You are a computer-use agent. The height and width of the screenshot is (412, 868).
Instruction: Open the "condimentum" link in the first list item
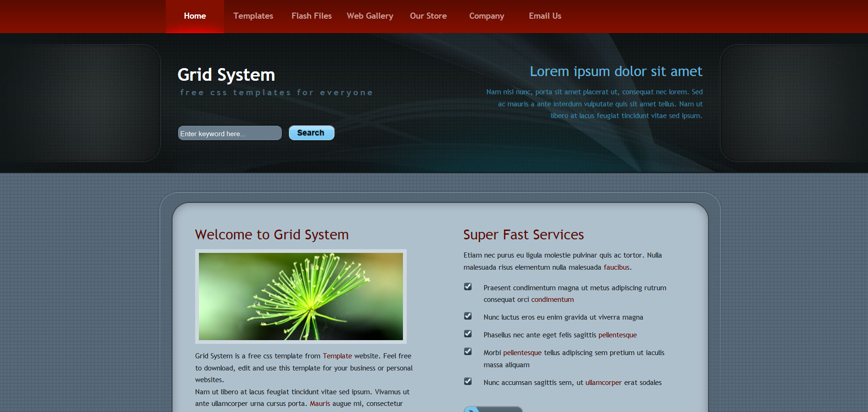tap(552, 300)
